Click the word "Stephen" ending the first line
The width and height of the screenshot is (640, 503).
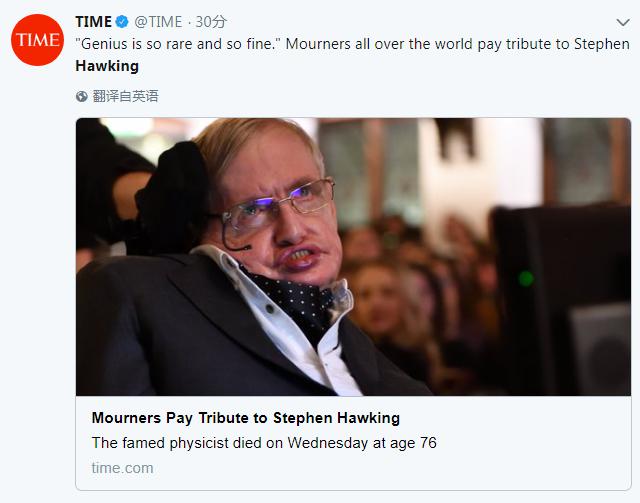point(604,44)
